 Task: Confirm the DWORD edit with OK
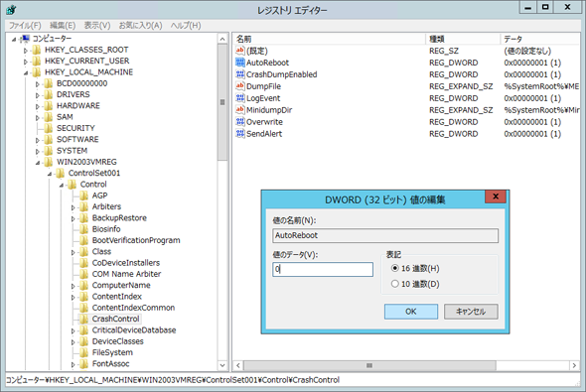[411, 312]
